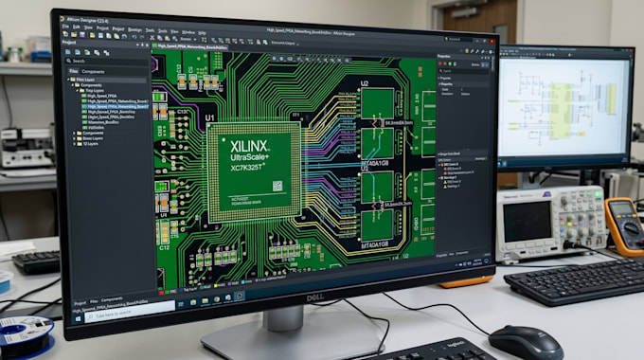644x360 pixels.
Task: Click the red layer swatch on layer bar
Action: (161, 293)
